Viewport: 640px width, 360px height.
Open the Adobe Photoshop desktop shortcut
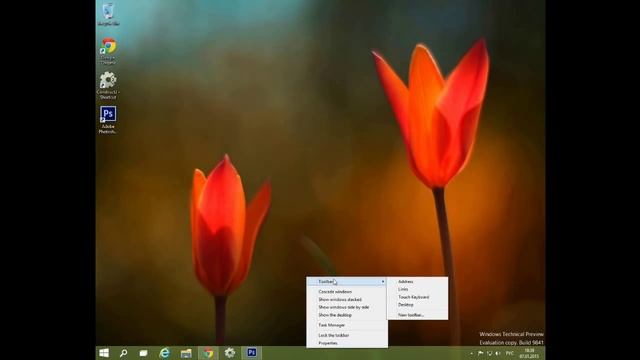pyautogui.click(x=108, y=120)
